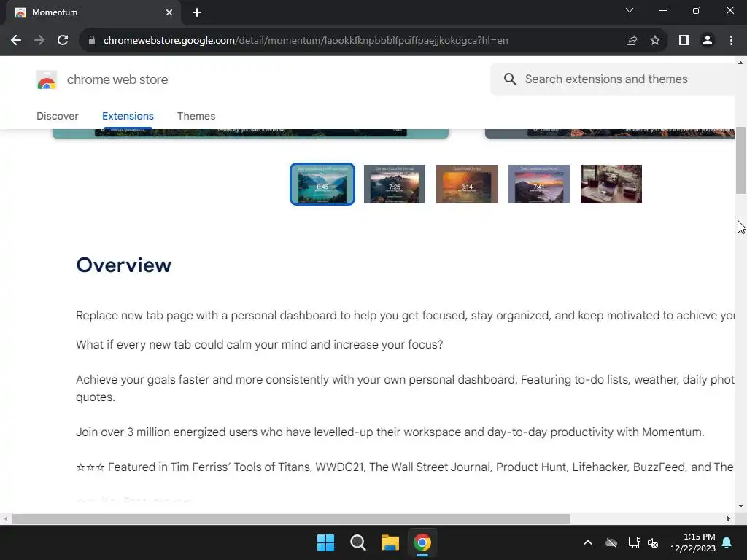Image resolution: width=747 pixels, height=560 pixels.
Task: Click the address bar URL
Action: click(x=306, y=41)
